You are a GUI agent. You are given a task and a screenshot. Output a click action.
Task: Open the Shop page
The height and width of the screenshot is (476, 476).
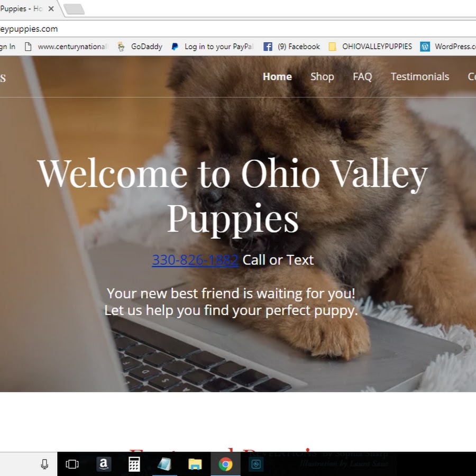pyautogui.click(x=322, y=77)
